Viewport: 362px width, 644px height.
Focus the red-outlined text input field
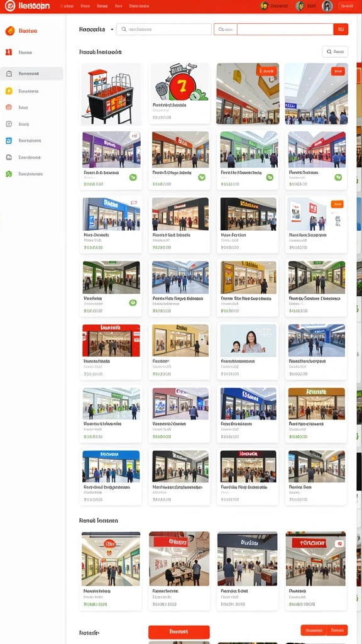(x=285, y=29)
